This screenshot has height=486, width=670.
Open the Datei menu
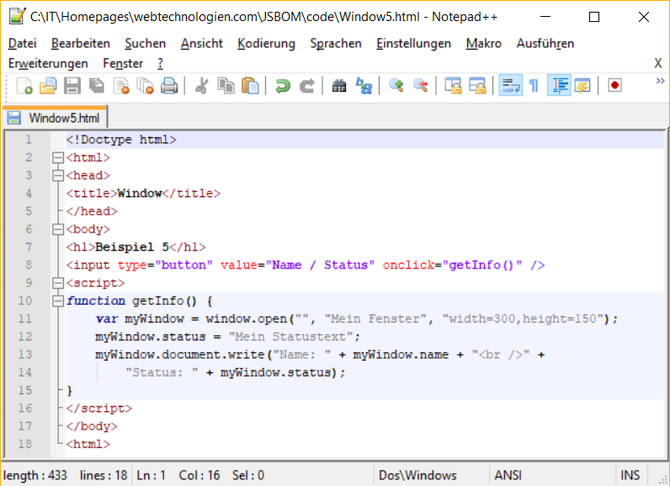(22, 44)
